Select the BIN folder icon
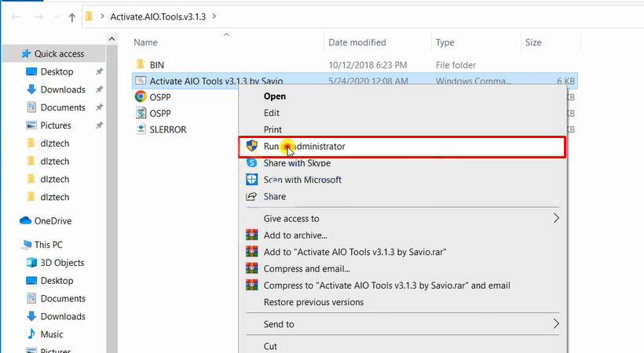This screenshot has height=353, width=644. tap(141, 64)
